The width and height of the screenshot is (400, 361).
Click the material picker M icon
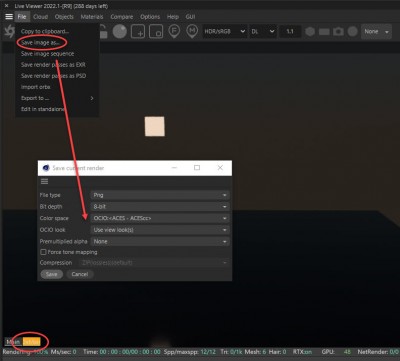click(x=192, y=31)
